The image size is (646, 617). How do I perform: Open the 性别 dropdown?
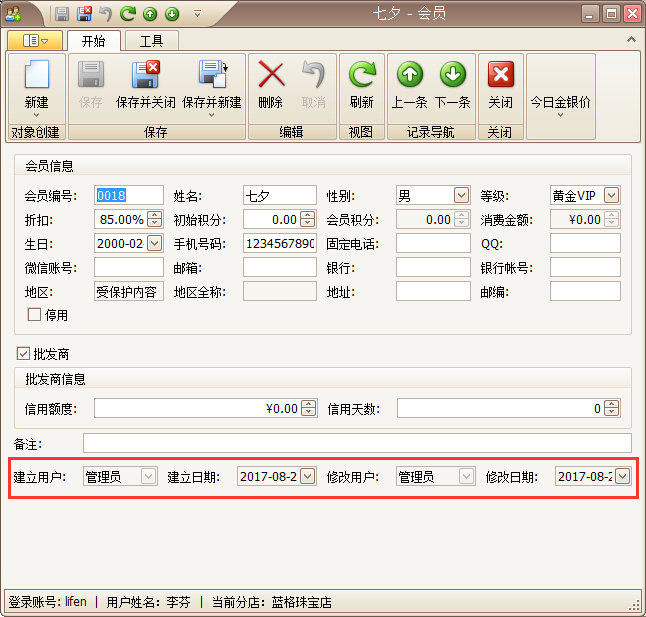(461, 195)
